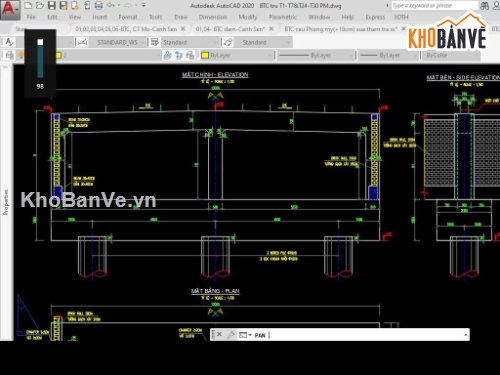
Task: Expand the ByLayer linetype dropdown
Action: (x=316, y=55)
